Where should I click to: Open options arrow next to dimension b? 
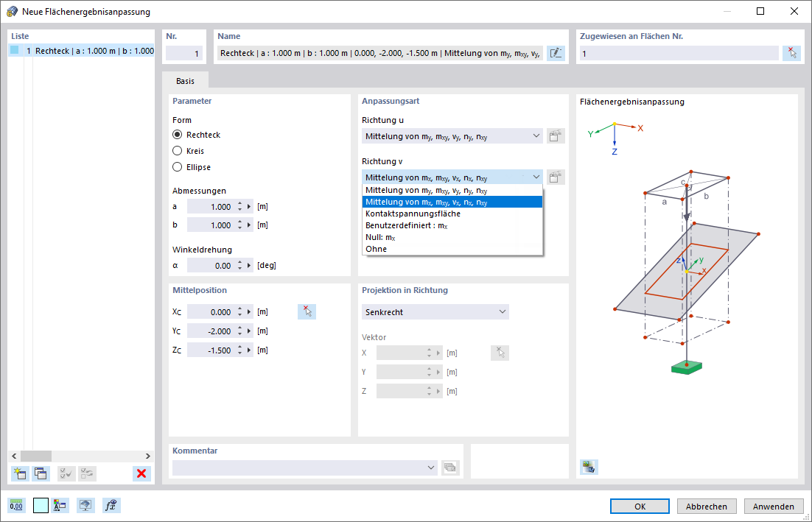tap(249, 225)
